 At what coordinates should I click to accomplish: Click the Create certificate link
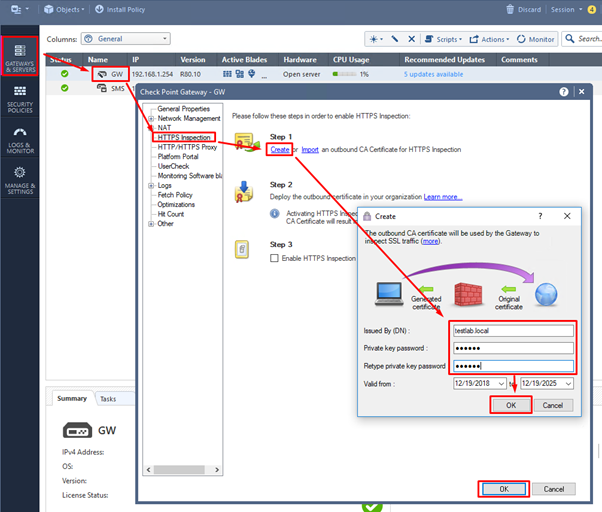pyautogui.click(x=280, y=150)
